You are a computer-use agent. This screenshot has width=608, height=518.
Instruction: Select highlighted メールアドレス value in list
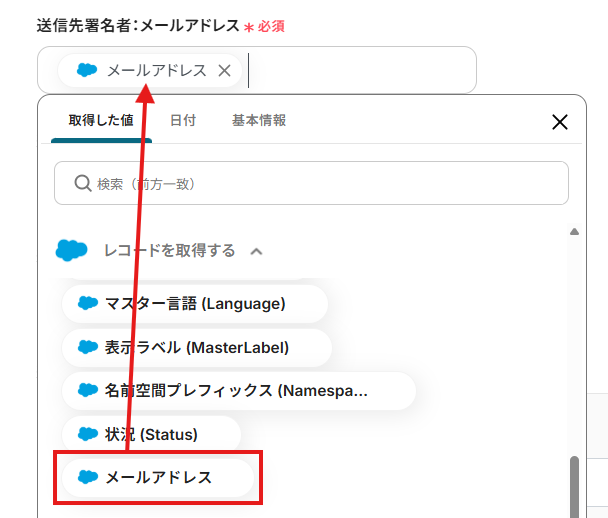click(158, 478)
